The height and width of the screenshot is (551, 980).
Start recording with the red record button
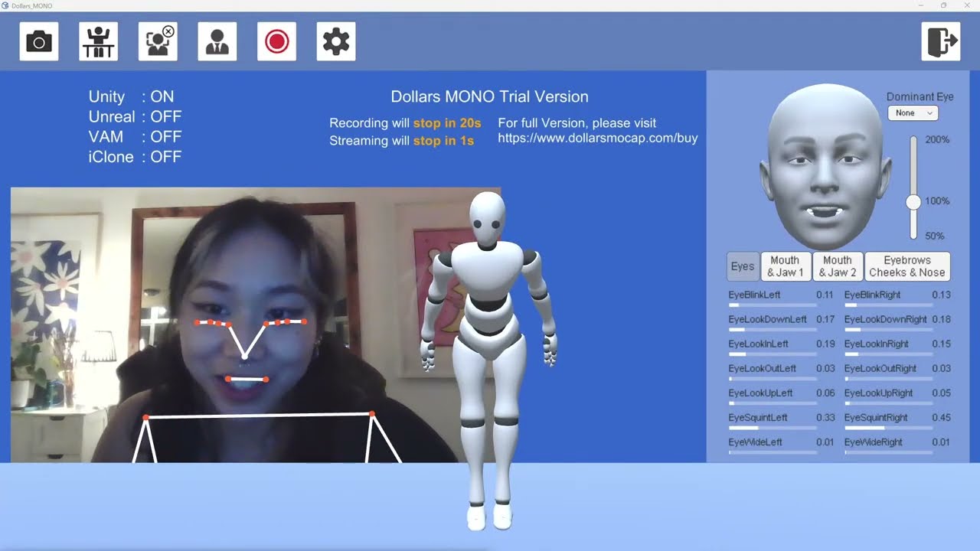[276, 41]
